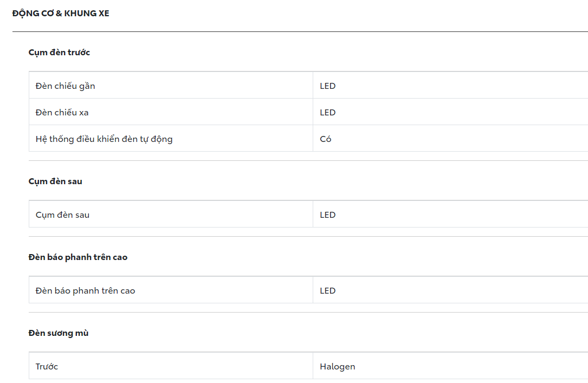Click the Đèn sương mù subsection heading
Screen dimensions: 588x383
tap(59, 333)
